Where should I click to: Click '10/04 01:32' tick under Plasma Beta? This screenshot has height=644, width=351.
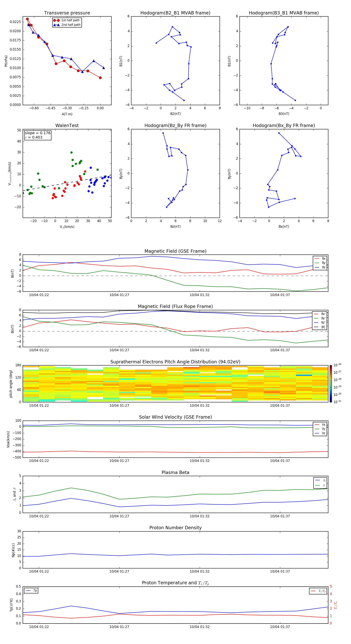click(x=200, y=516)
